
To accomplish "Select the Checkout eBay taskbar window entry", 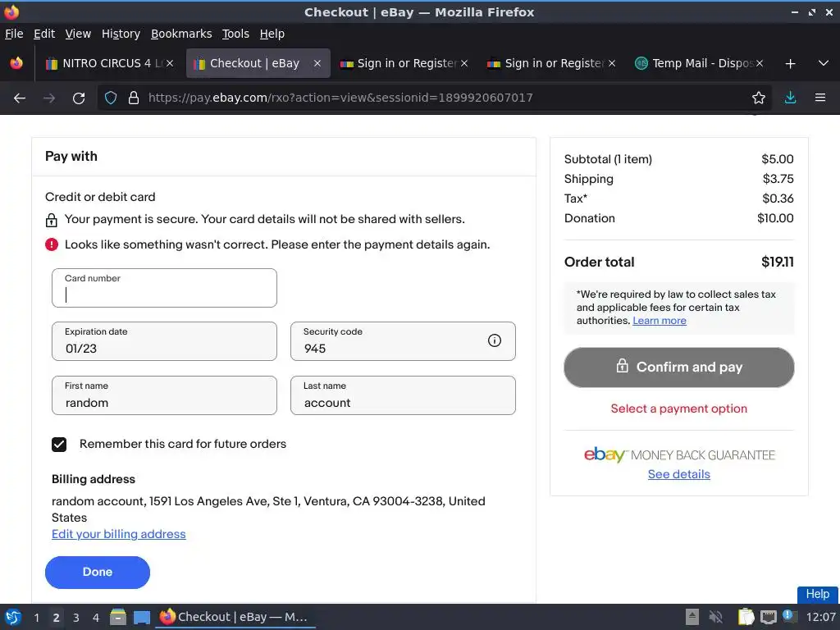I will (235, 617).
